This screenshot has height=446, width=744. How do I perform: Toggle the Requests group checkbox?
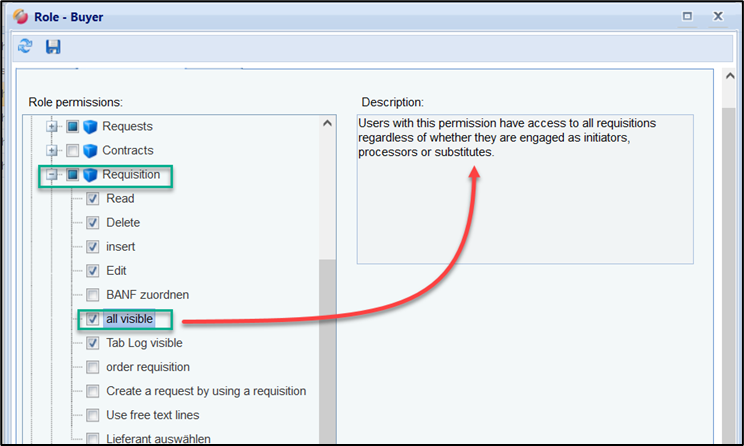click(72, 127)
